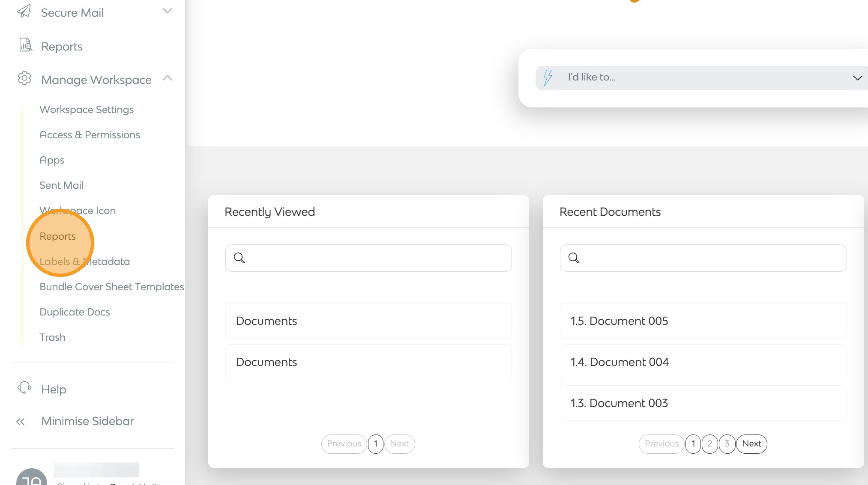The width and height of the screenshot is (868, 485).
Task: Open Trash from the sidebar
Action: pos(52,337)
